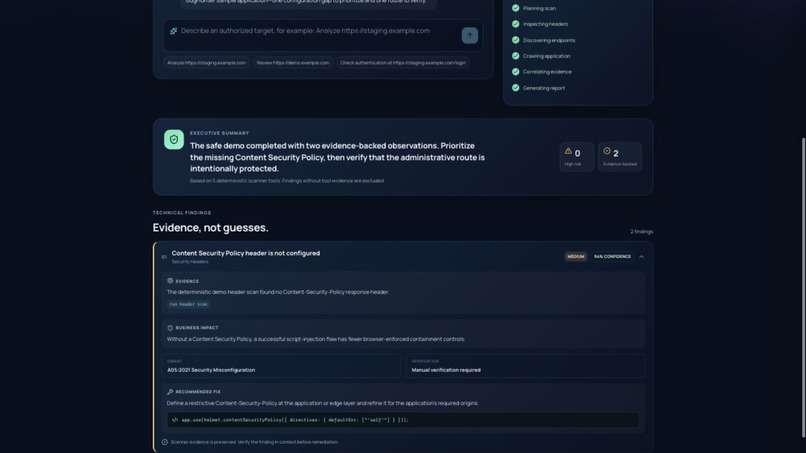
Task: Click the "Based on 5 deterministic scanner tools" line
Action: (x=287, y=180)
